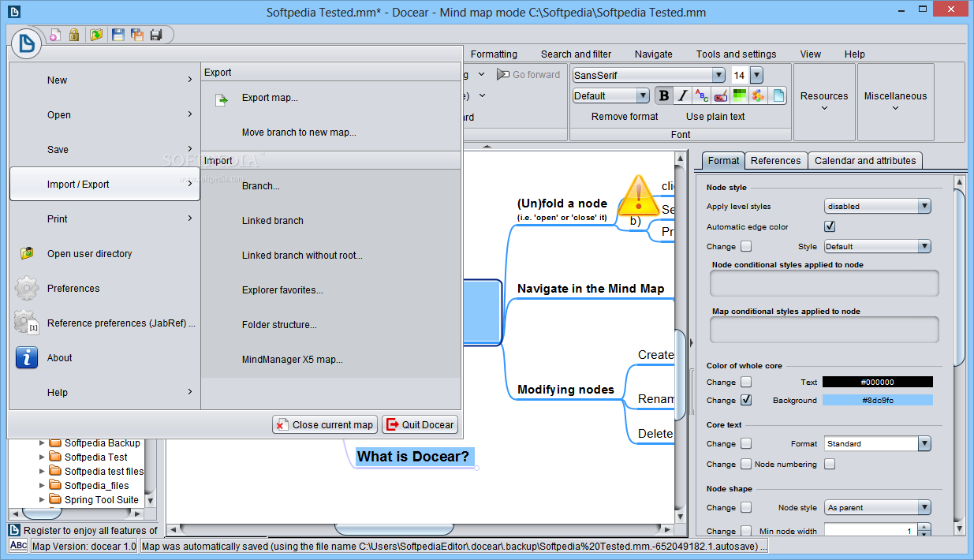Expand the Miscellaneous ribbon group
The height and width of the screenshot is (560, 974).
tap(895, 102)
